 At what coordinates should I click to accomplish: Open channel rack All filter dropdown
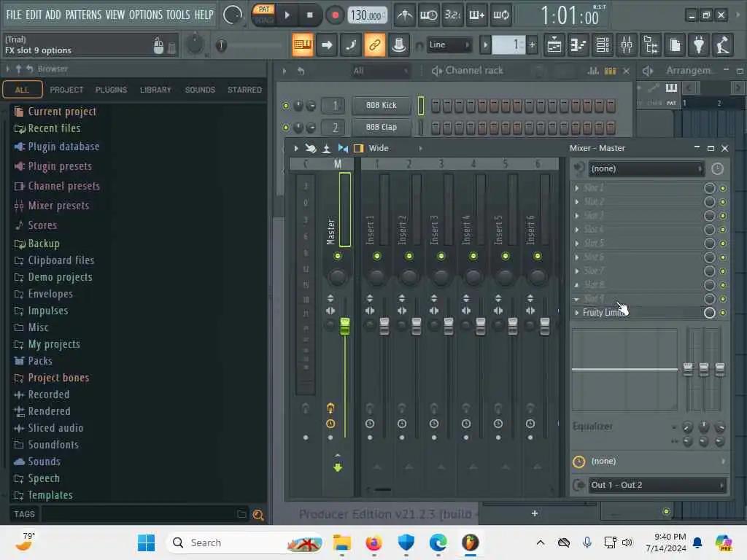coord(380,71)
